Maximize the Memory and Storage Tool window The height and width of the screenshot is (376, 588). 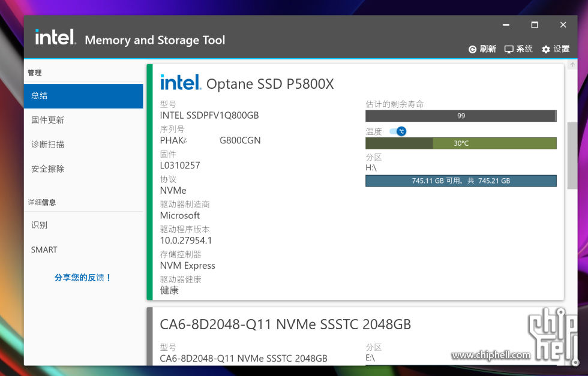[535, 25]
